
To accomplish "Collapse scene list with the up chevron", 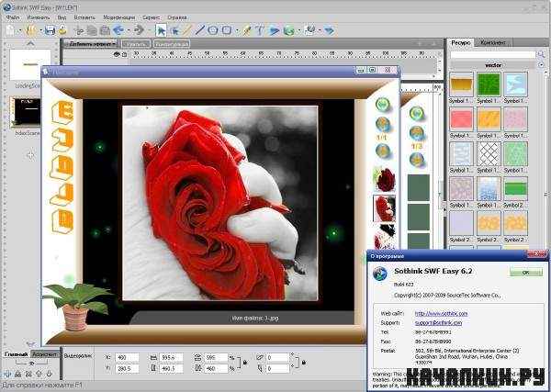I will click(30, 44).
